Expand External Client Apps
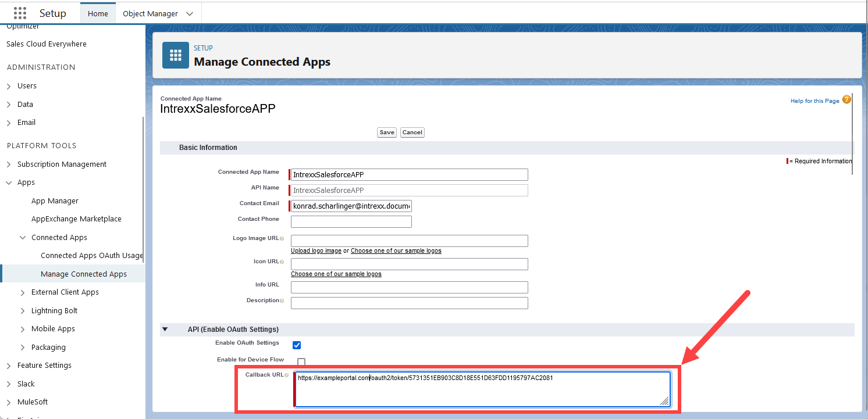This screenshot has height=419, width=868. click(x=23, y=292)
